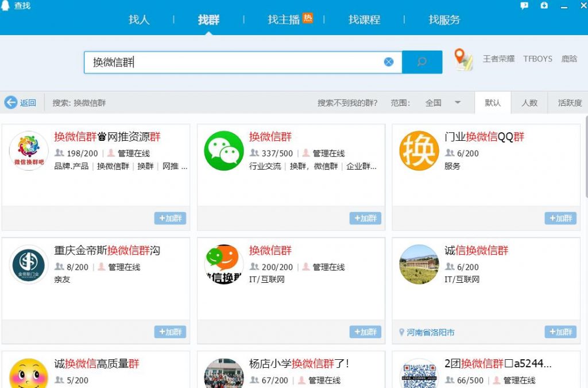Click the back arrow icon next to 返回
Screen dimensions: 588x388
tap(10, 102)
